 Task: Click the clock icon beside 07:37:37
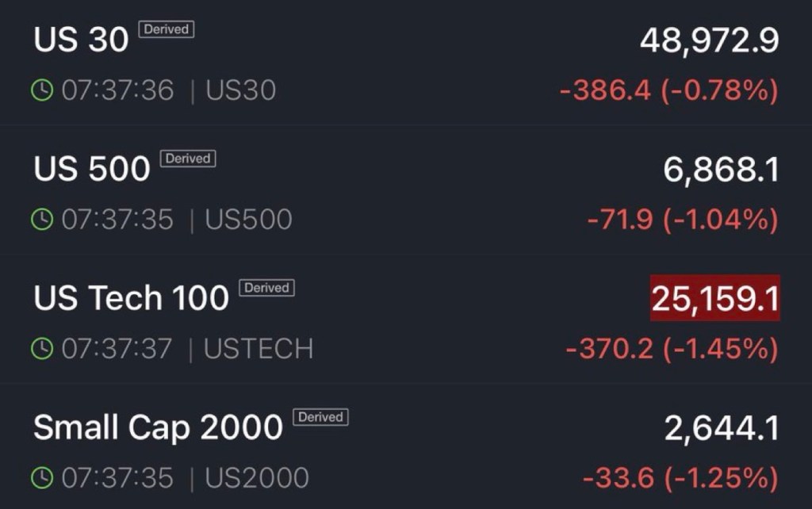(x=42, y=348)
